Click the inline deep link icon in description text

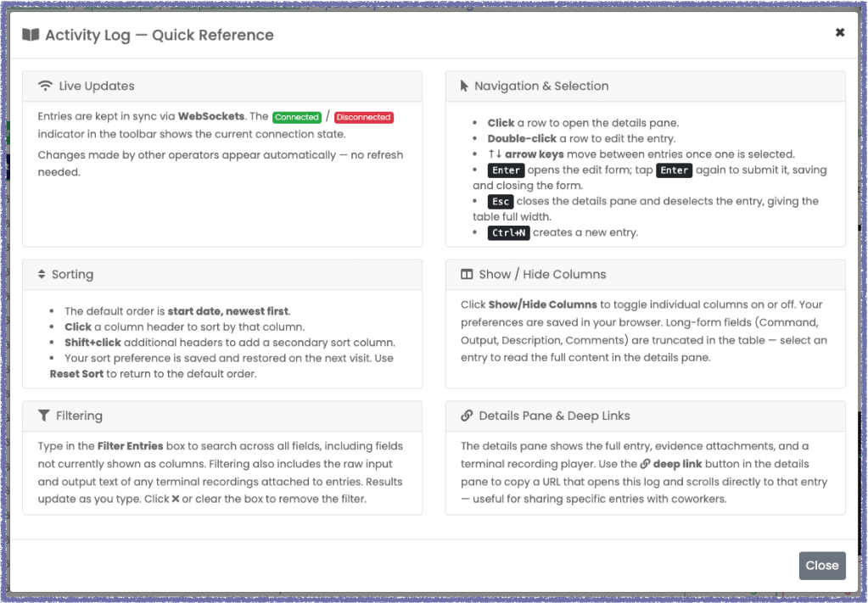[x=645, y=464]
